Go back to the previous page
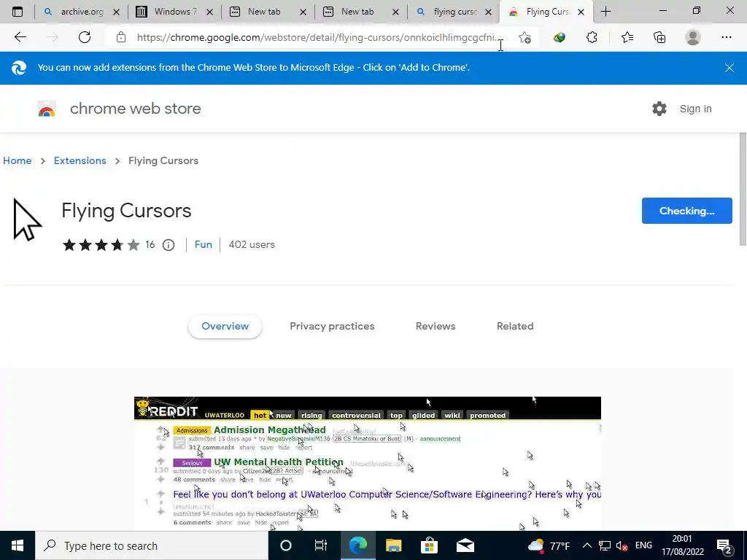Viewport: 747px width, 560px height. pyautogui.click(x=20, y=37)
